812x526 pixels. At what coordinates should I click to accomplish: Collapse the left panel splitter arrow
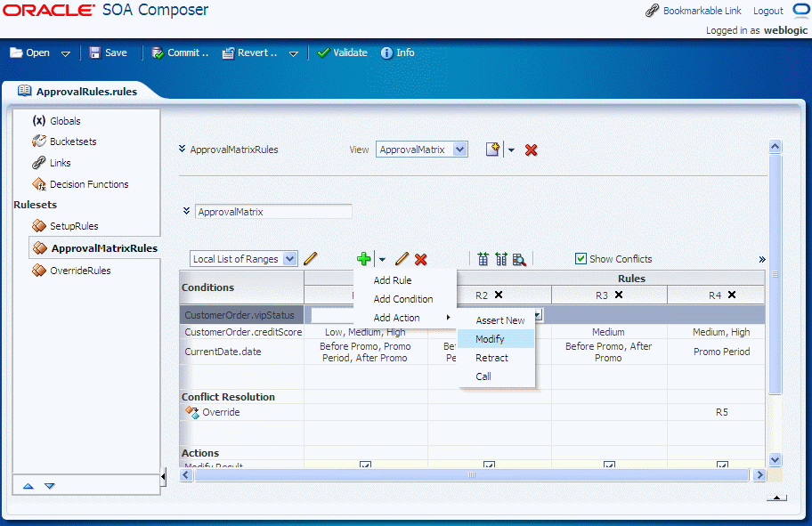pyautogui.click(x=163, y=476)
